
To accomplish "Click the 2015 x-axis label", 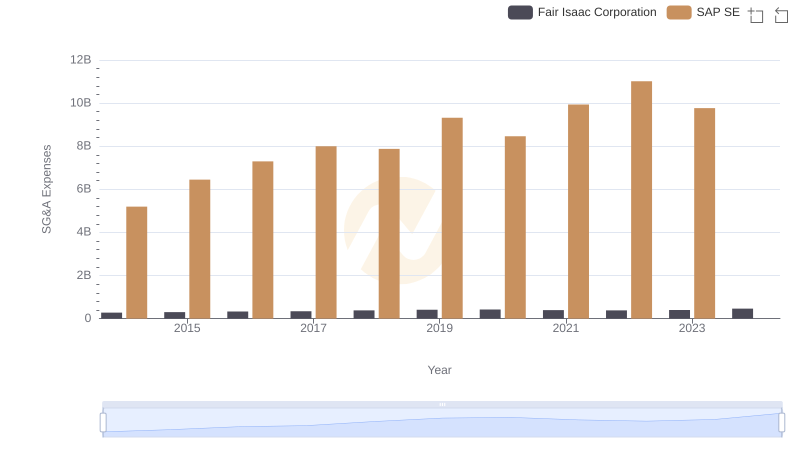I will [187, 328].
